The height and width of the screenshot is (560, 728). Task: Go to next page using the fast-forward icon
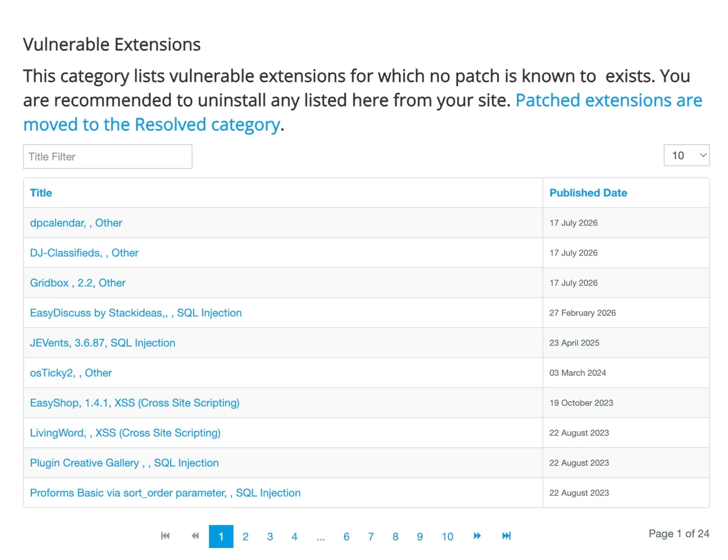[x=477, y=536]
